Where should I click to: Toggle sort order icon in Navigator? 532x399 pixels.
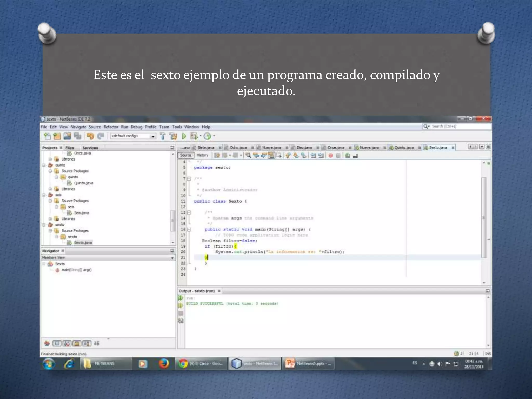coord(97,343)
